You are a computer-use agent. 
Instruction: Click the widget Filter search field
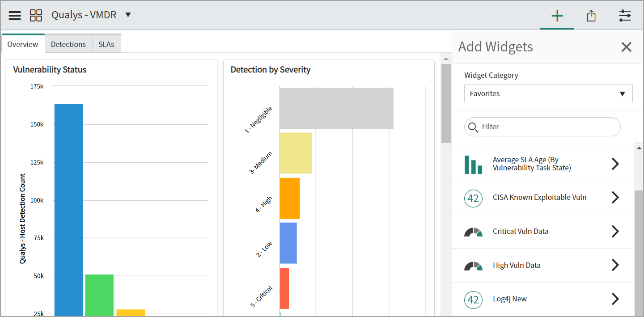coord(548,127)
